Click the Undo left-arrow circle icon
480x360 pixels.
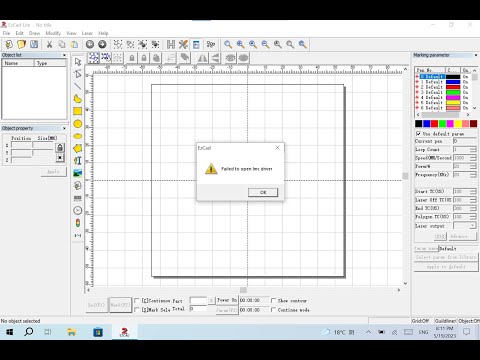[90, 44]
